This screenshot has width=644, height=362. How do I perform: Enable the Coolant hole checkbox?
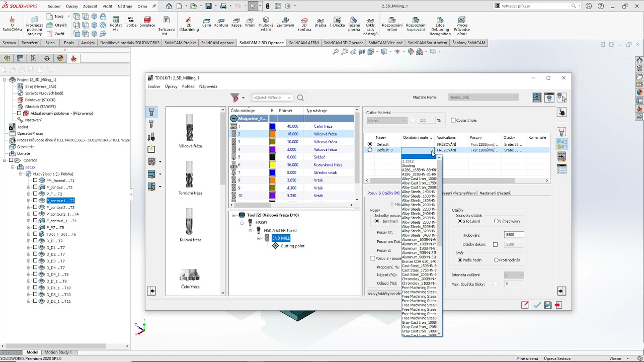(453, 120)
